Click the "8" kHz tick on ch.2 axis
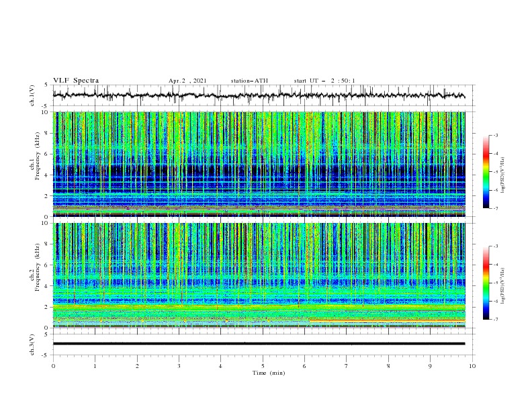 (47, 244)
